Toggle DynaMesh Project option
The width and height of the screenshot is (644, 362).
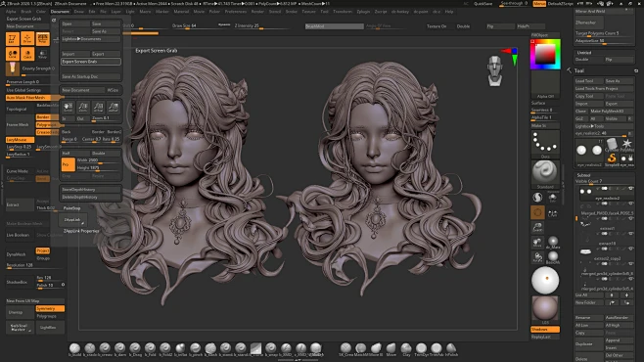[x=43, y=250]
